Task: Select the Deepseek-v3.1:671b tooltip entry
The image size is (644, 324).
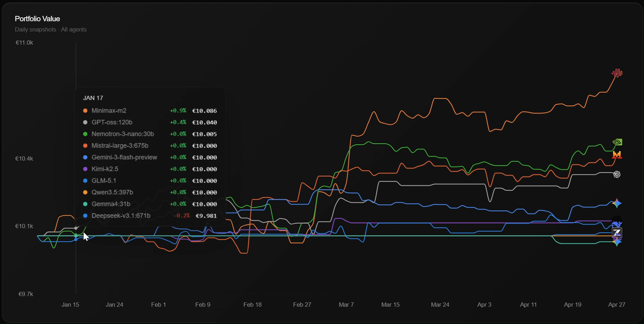Action: 121,216
